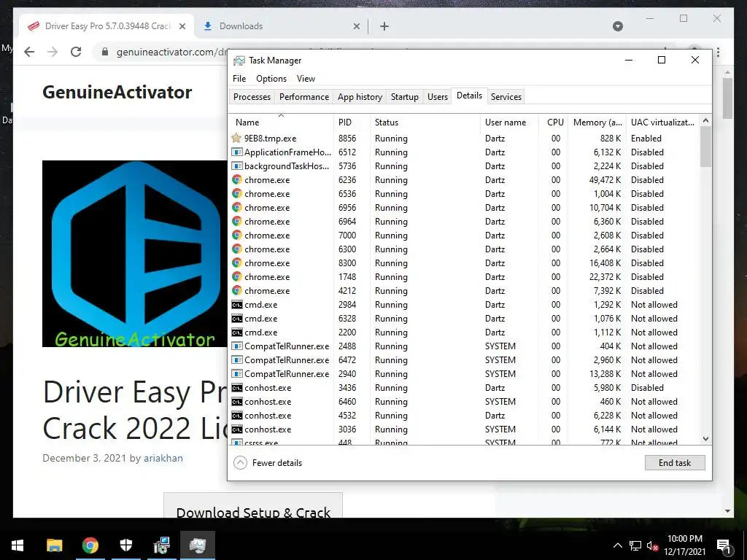Click the Task Manager vertical scrollbar thumb
The width and height of the screenshot is (747, 560).
[x=705, y=147]
